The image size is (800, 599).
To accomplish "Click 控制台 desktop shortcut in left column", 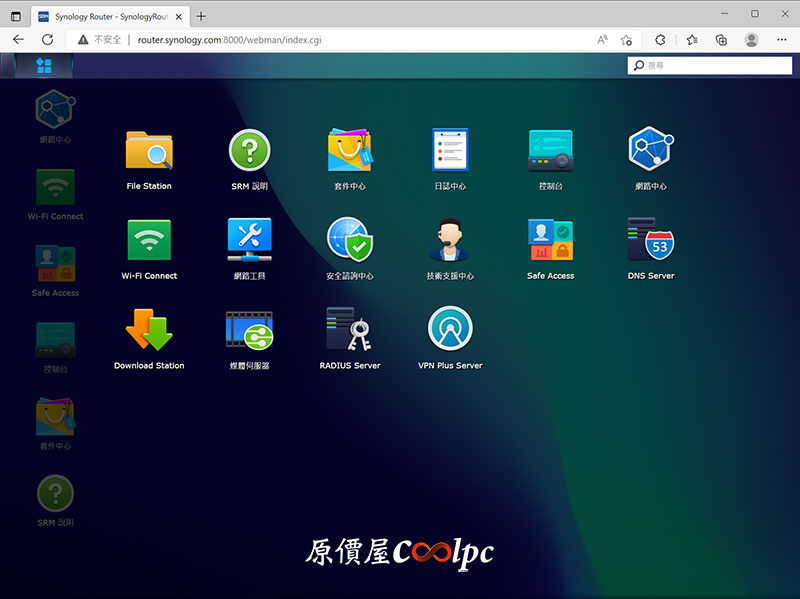I will tap(56, 347).
